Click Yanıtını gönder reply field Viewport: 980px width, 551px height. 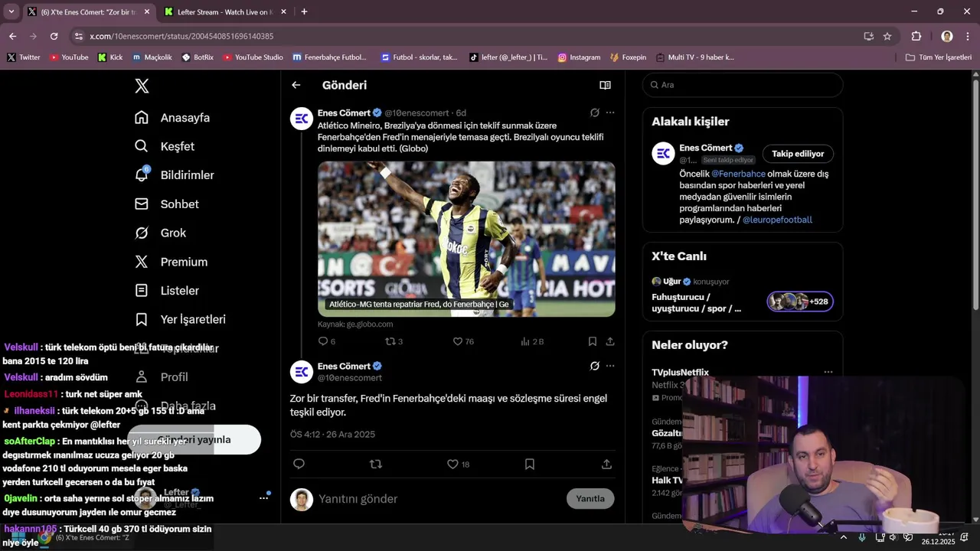(436, 499)
